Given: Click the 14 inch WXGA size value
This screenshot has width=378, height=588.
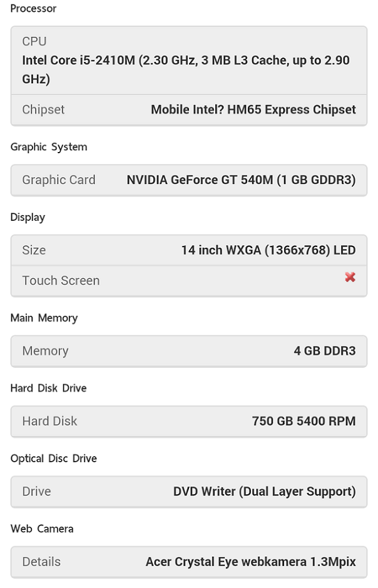Looking at the screenshot, I should coord(268,250).
